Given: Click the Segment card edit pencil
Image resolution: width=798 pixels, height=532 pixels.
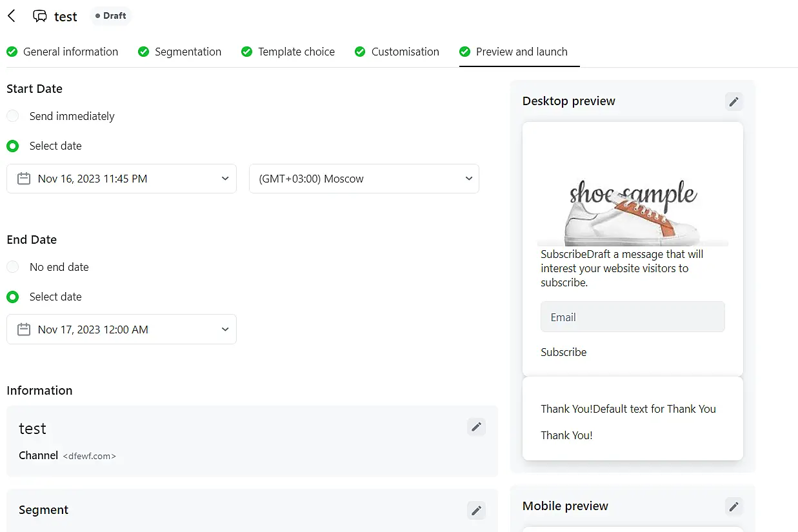Looking at the screenshot, I should 476,510.
